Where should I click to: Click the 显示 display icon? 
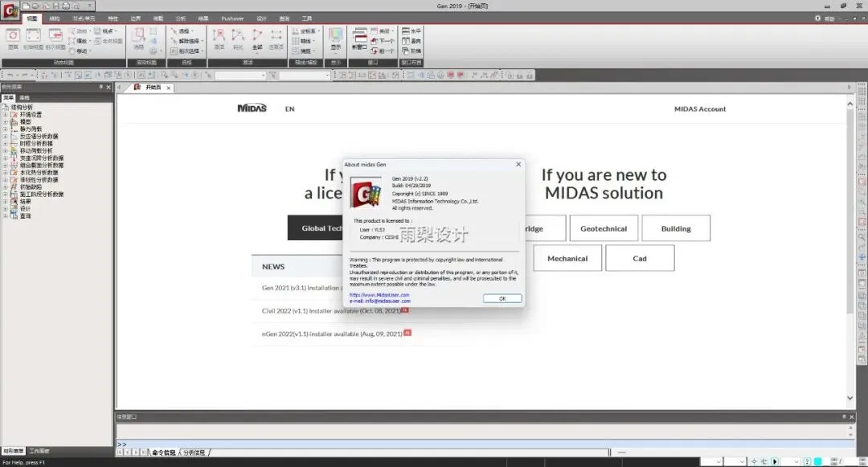335,39
